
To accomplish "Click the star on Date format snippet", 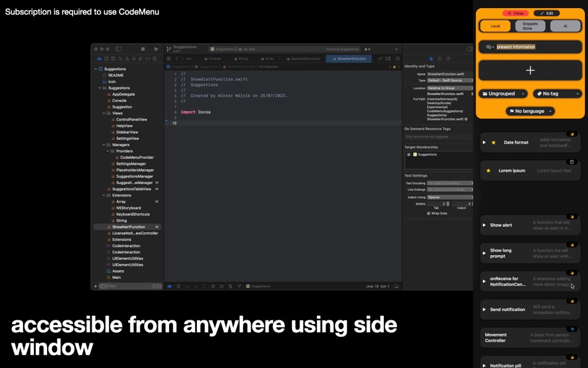I will [493, 142].
